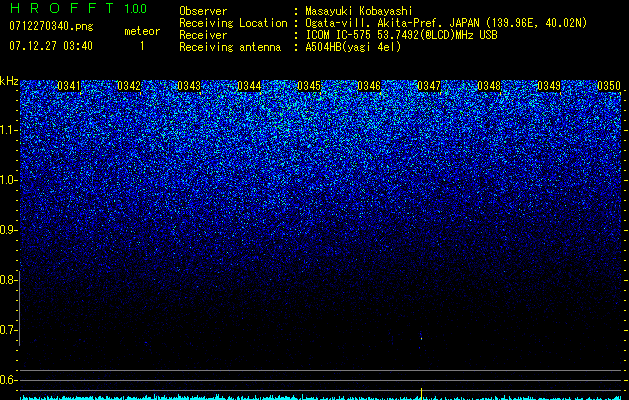Click the Observer field label
The width and height of the screenshot is (629, 400).
pos(203,11)
